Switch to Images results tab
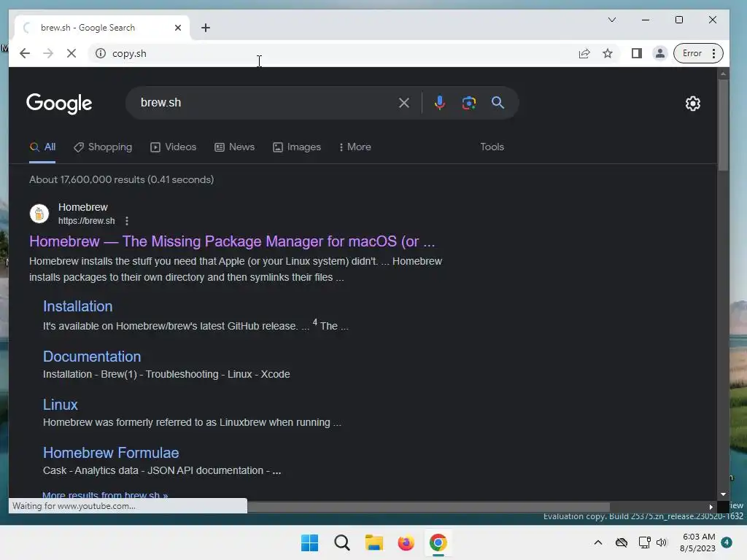The height and width of the screenshot is (560, 747). click(297, 147)
